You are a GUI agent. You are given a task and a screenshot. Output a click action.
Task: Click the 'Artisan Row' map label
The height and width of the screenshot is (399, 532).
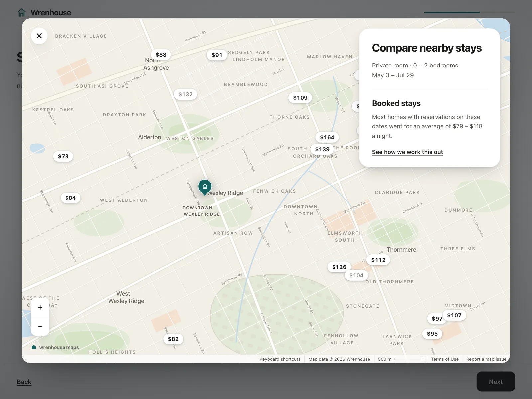point(233,233)
